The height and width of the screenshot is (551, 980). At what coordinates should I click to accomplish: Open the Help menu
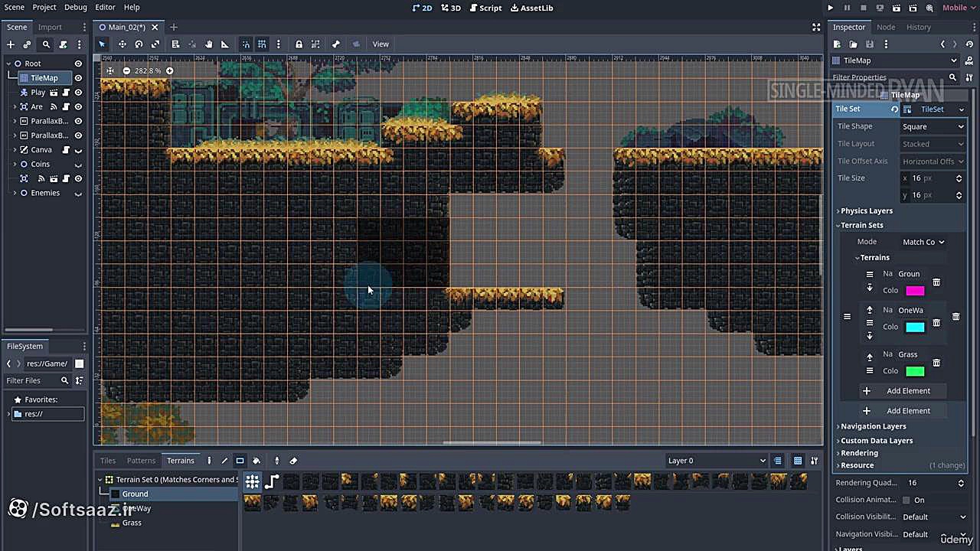132,8
